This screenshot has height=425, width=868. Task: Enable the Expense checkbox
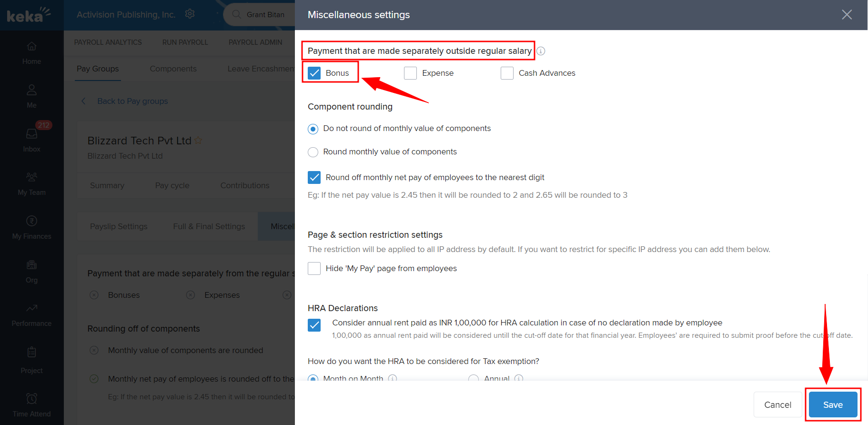[410, 73]
